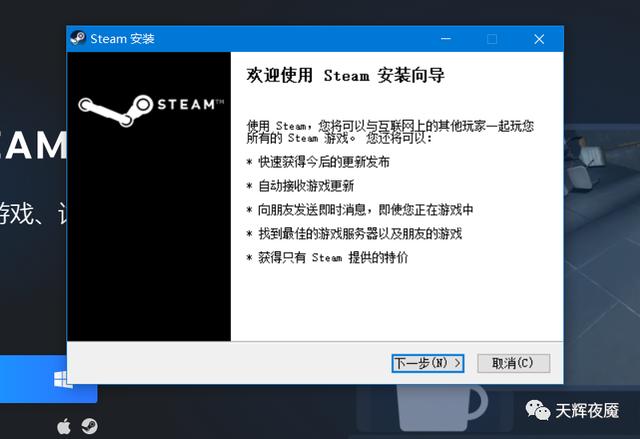Click the STEAM logo in the installer's left panel
Viewport: 640px width, 439px height.
click(151, 109)
